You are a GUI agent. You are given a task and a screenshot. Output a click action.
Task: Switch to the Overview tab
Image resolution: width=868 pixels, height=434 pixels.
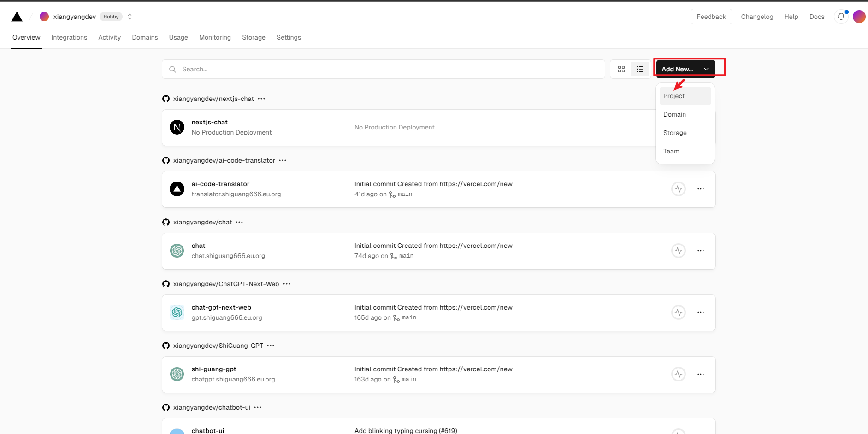[x=26, y=37]
